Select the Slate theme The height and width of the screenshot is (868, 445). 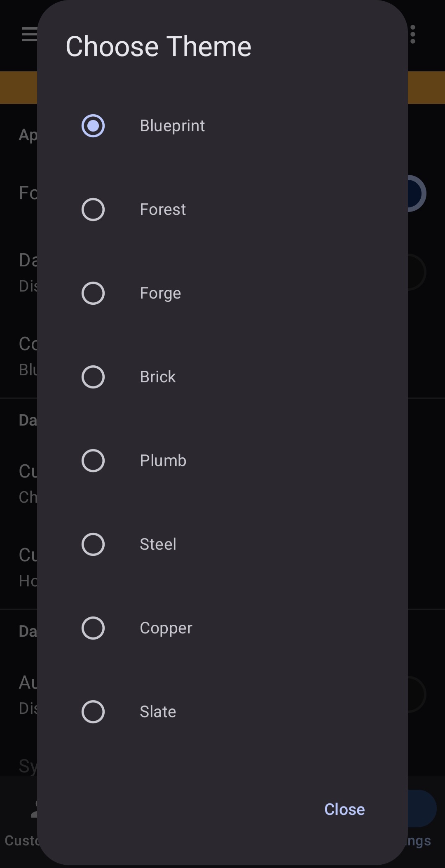93,712
